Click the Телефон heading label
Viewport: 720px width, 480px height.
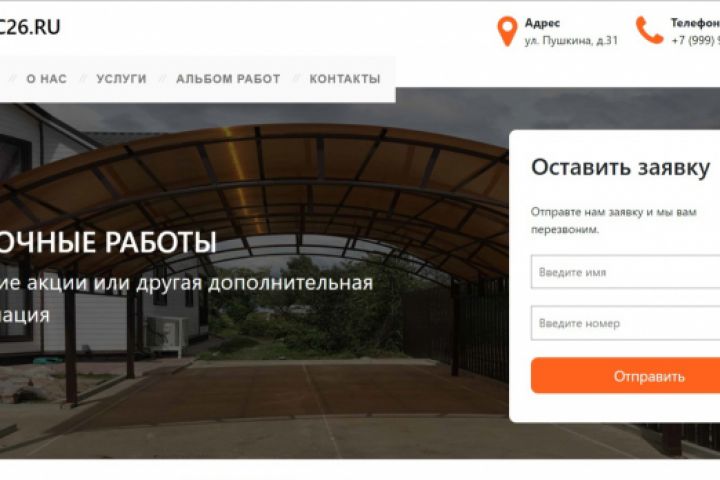695,23
